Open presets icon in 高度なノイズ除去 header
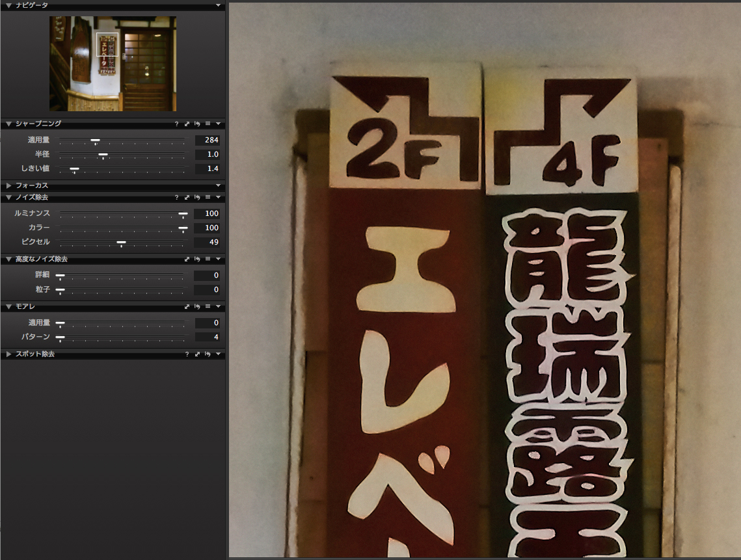 208,260
